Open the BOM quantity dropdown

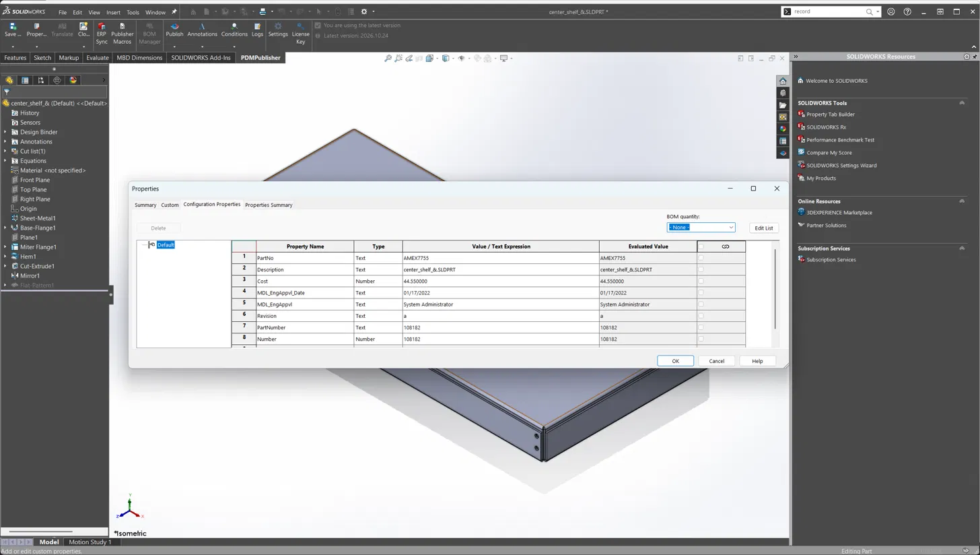[x=701, y=228]
